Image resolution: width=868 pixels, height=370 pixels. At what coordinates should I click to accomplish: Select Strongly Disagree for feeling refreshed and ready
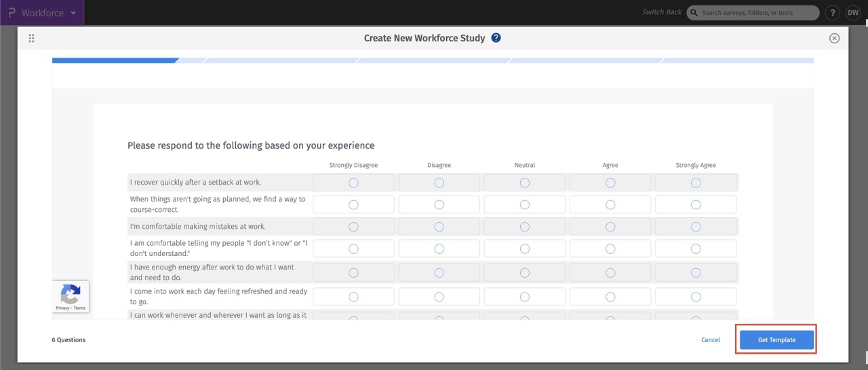tap(353, 297)
